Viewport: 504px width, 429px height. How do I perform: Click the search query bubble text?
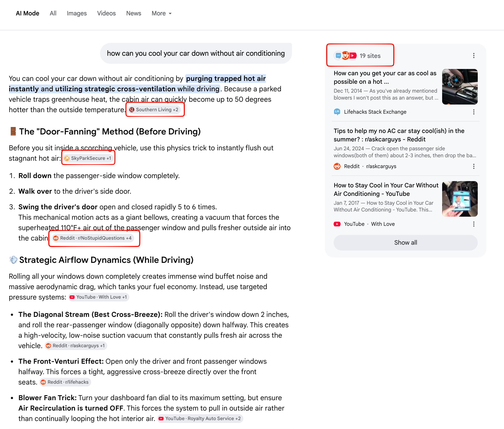(196, 53)
